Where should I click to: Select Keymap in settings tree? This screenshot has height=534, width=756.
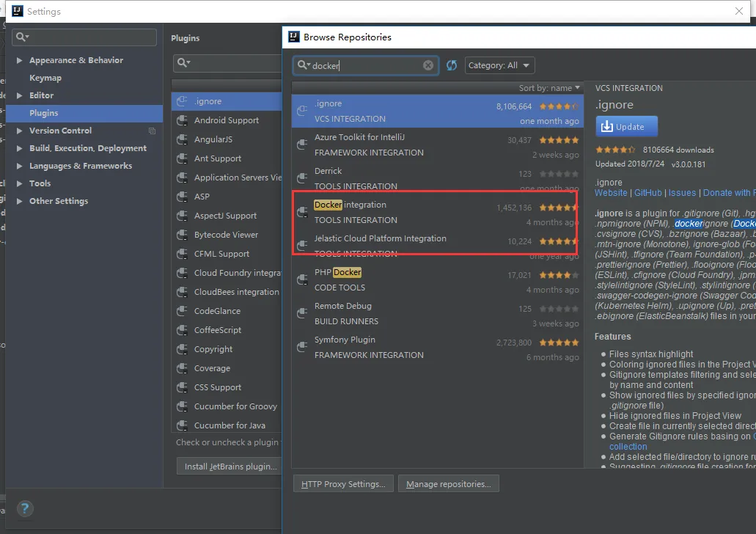(45, 78)
